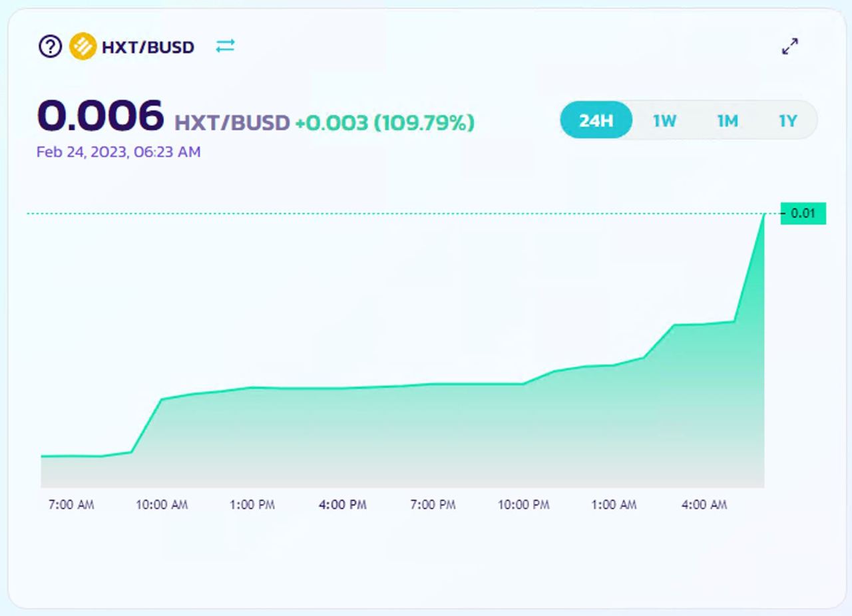Viewport: 852px width, 616px height.
Task: Click the 0.006 price value
Action: [100, 115]
